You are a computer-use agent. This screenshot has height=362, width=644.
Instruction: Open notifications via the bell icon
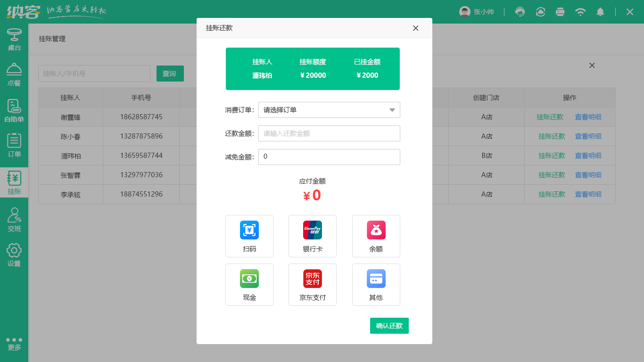tap(600, 12)
